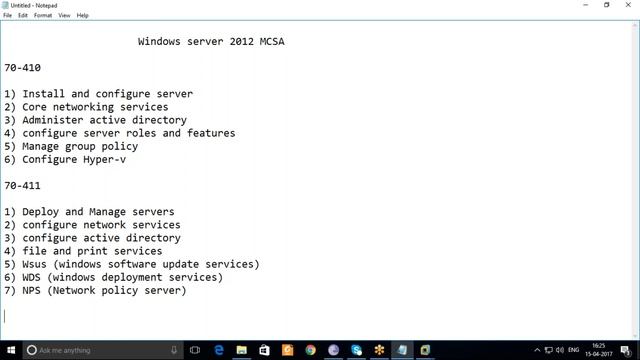Minimize the Notepad window
Image resolution: width=640 pixels, height=360 pixels.
[x=586, y=5]
